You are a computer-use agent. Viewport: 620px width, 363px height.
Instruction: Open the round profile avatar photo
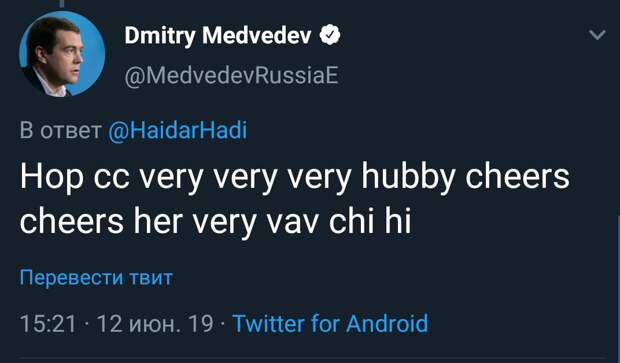[x=62, y=53]
